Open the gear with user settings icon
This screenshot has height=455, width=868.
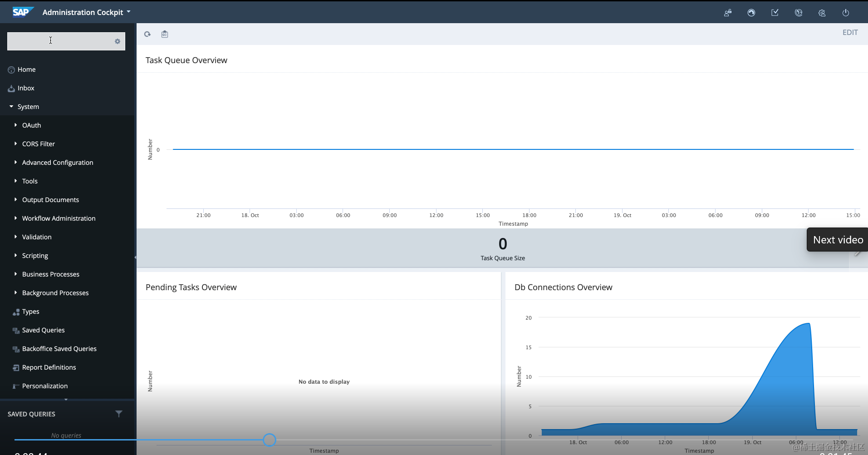tap(822, 13)
